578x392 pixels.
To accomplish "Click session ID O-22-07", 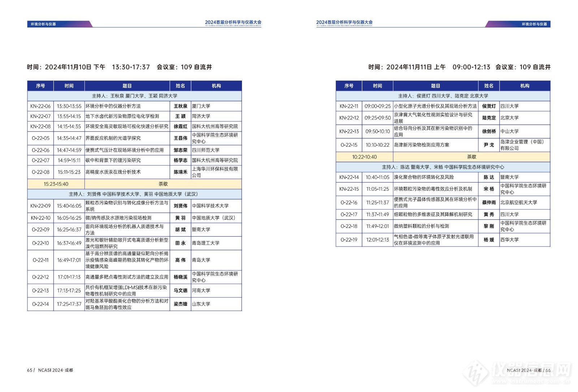I will coord(40,160).
